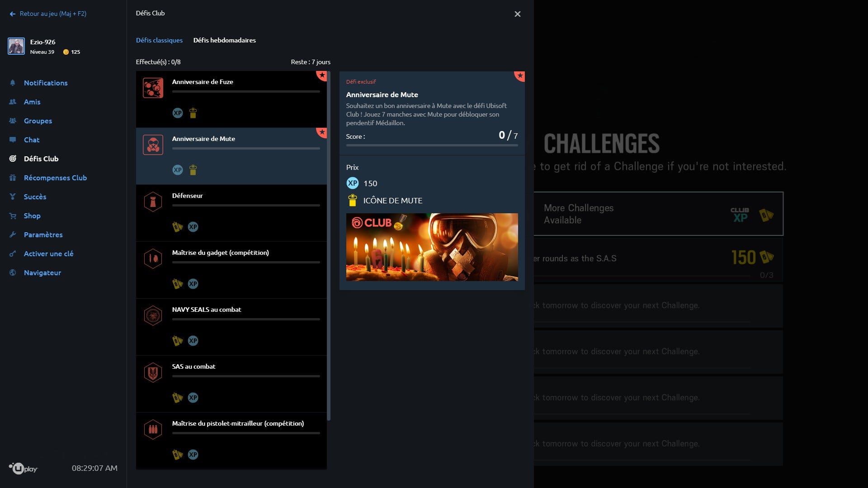Click the Uplay logo at bottom left
Viewport: 868px width, 488px height.
(x=23, y=468)
